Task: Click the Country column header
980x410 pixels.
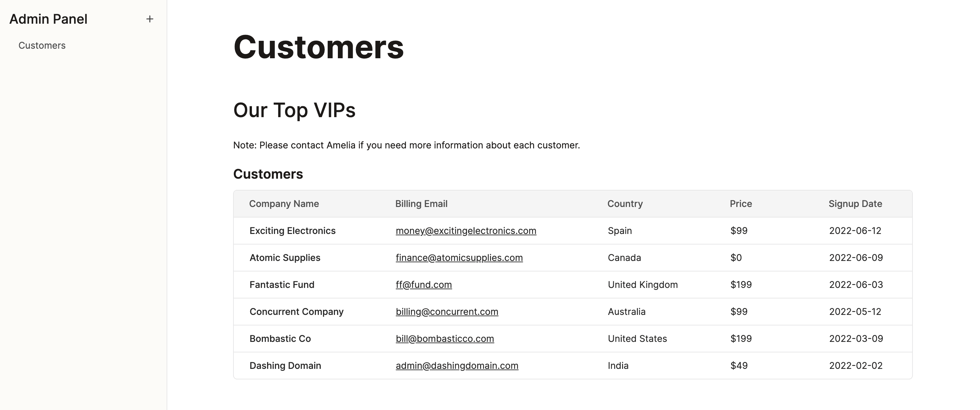Action: [625, 204]
